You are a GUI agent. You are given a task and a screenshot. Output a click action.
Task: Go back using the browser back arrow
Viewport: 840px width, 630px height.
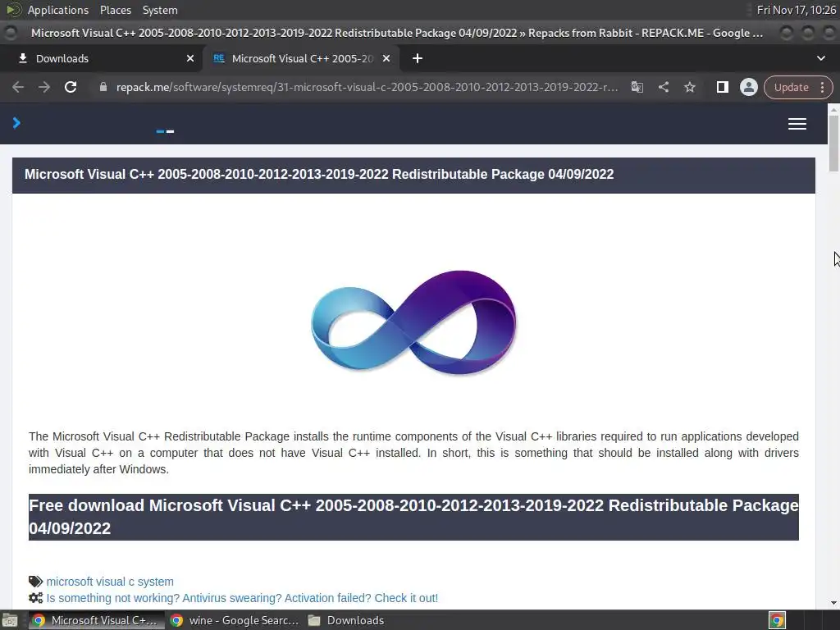point(18,87)
